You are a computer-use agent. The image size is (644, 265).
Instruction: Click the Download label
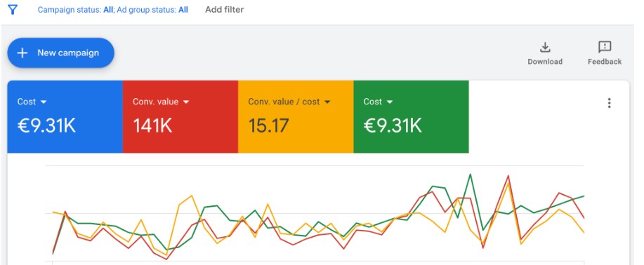[x=545, y=62]
